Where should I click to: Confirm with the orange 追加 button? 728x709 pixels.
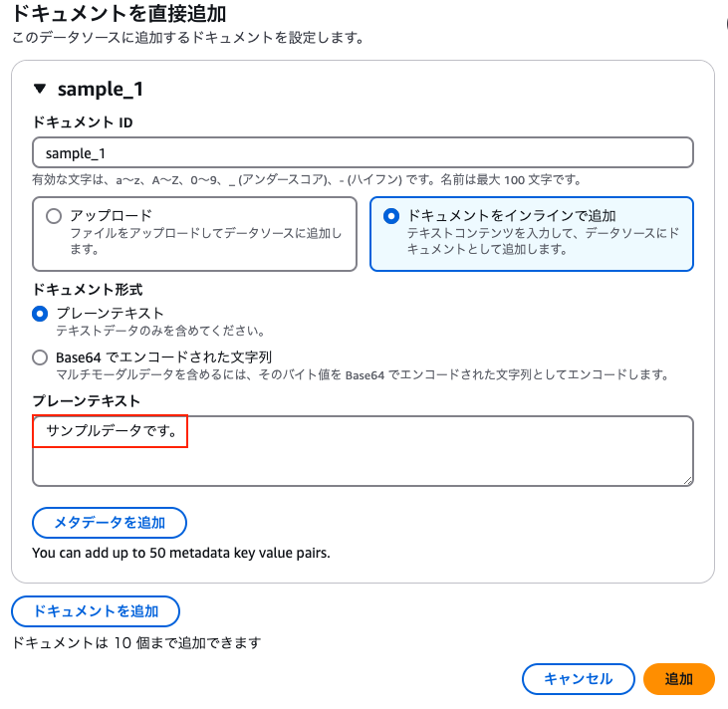coord(679,678)
